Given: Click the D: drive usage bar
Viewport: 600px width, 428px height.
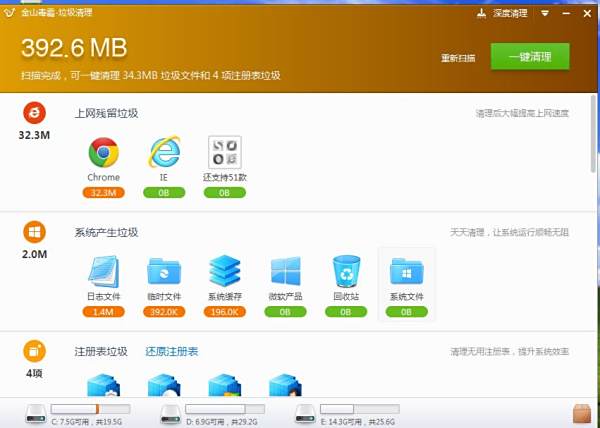Looking at the screenshot, I should (x=225, y=409).
